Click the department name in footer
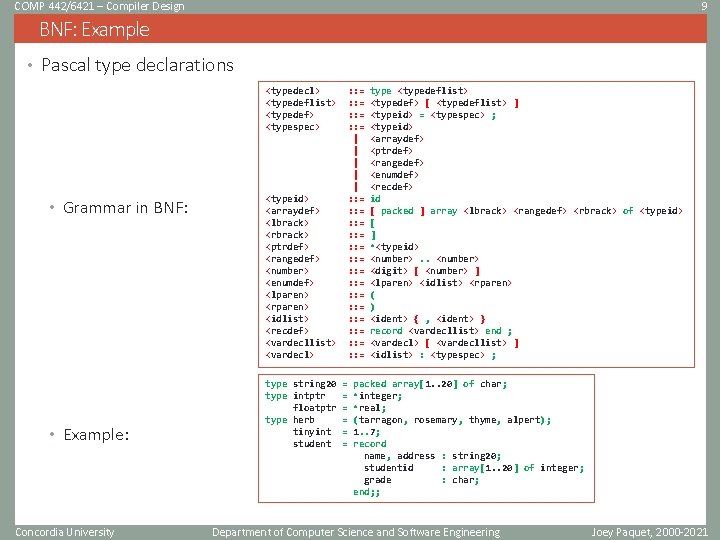 (x=356, y=532)
